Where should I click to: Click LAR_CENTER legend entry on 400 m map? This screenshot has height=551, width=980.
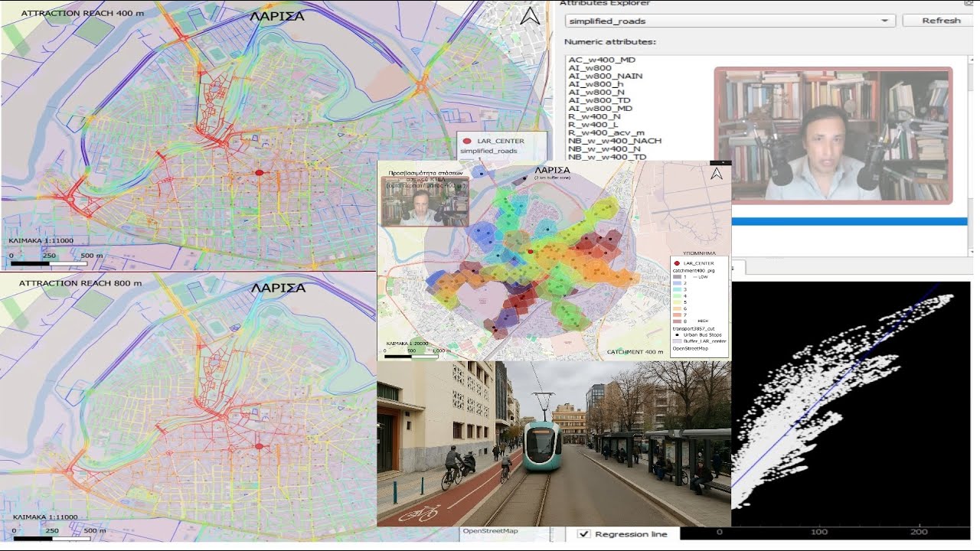pyautogui.click(x=494, y=141)
